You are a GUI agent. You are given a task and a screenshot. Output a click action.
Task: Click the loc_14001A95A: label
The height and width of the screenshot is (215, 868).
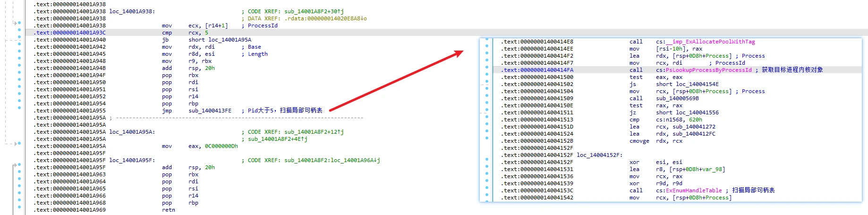click(132, 132)
